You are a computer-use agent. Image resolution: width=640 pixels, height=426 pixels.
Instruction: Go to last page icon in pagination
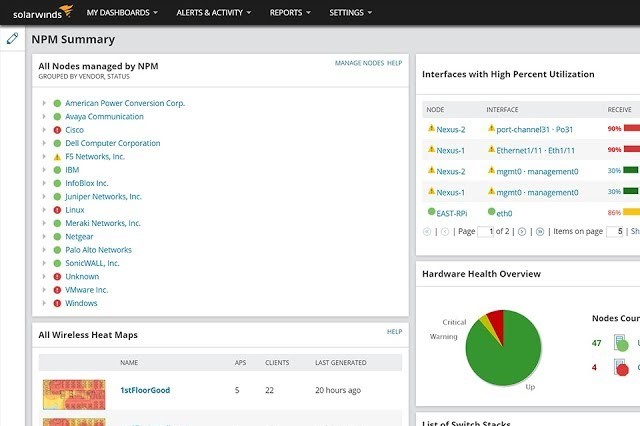tap(540, 232)
